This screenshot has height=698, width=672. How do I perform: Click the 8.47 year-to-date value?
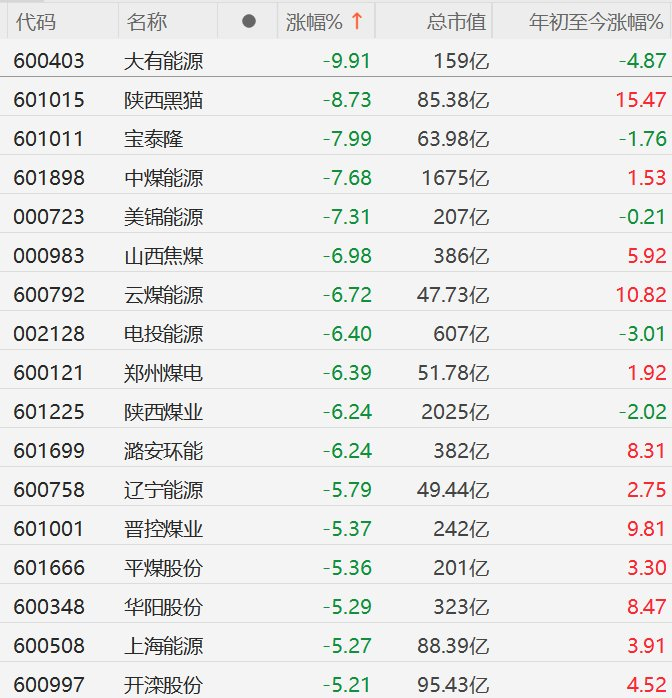tap(647, 607)
